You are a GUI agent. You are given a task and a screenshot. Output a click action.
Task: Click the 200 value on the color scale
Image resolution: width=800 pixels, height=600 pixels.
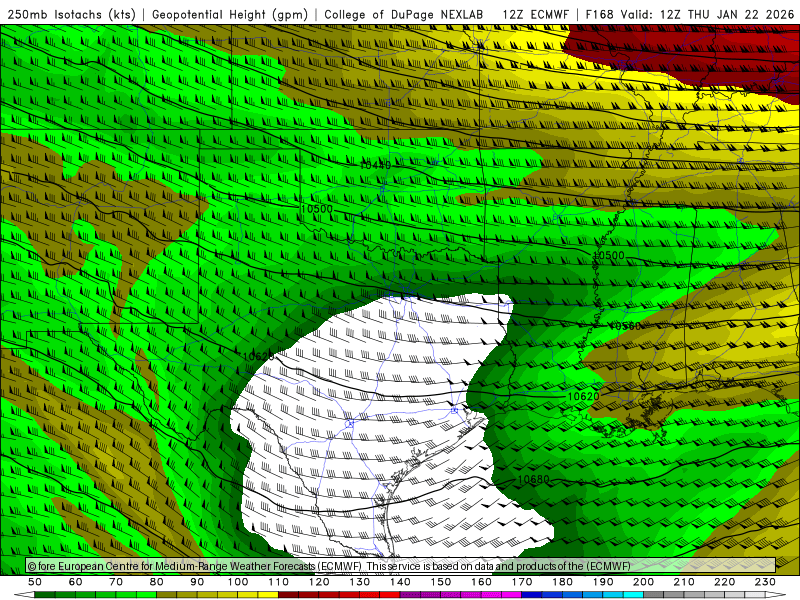pos(644,582)
